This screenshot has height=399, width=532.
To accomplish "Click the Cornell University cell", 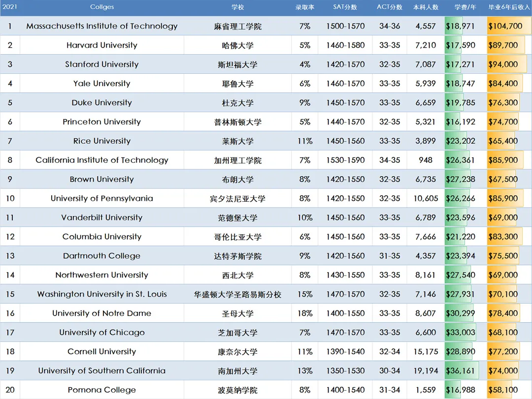I will (x=102, y=352).
